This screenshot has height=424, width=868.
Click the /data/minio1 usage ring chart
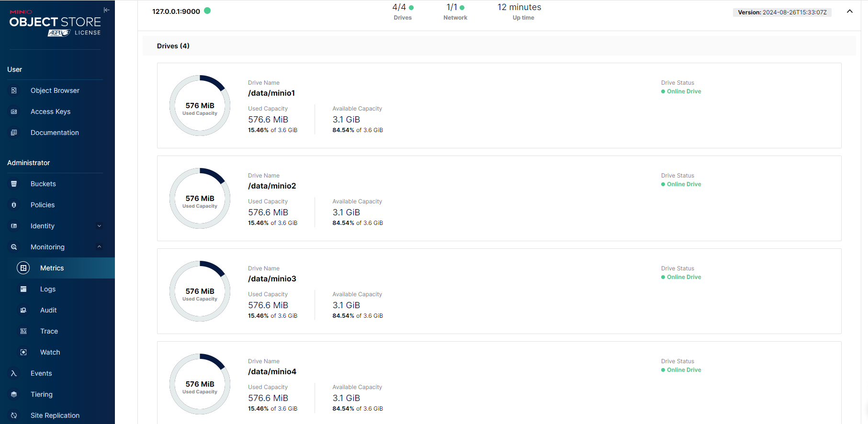click(x=200, y=105)
